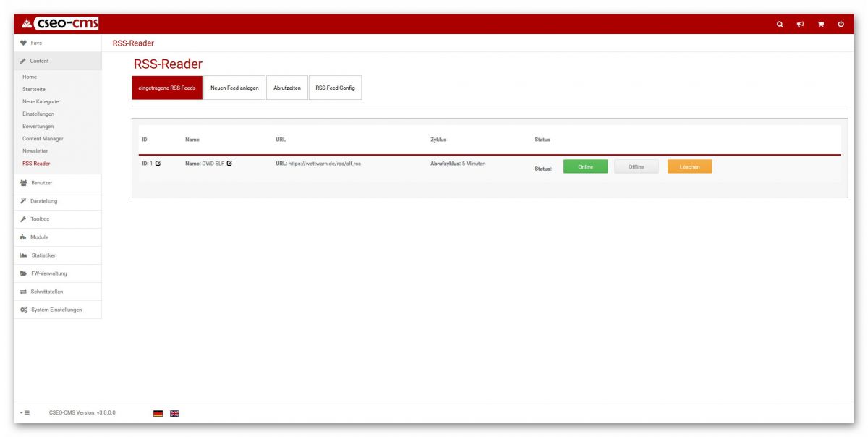
Task: Switch to RSS-Feed Config tab
Action: click(x=335, y=88)
